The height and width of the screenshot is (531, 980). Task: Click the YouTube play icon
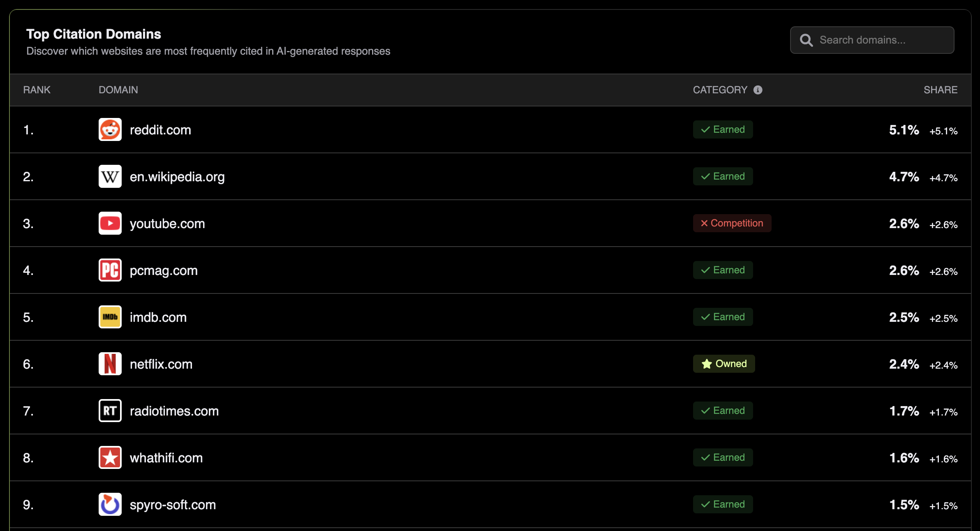tap(110, 223)
